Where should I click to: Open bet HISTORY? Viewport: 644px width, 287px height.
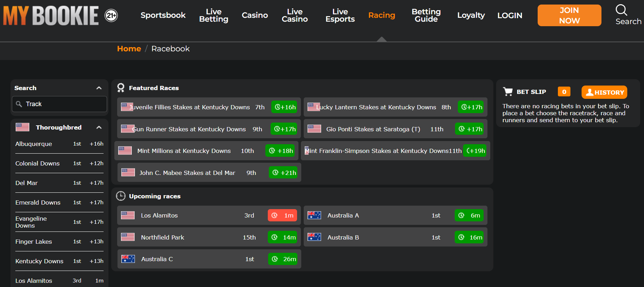coord(604,92)
